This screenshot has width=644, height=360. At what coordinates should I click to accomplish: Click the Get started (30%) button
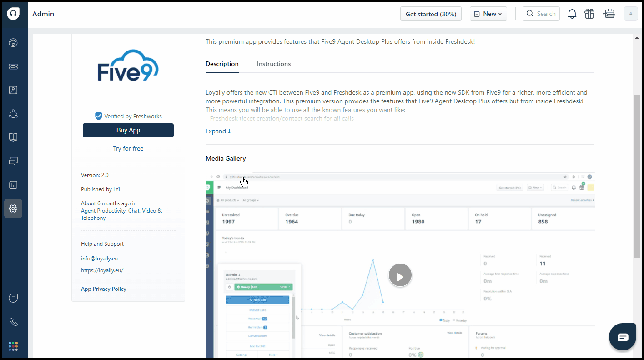[431, 14]
